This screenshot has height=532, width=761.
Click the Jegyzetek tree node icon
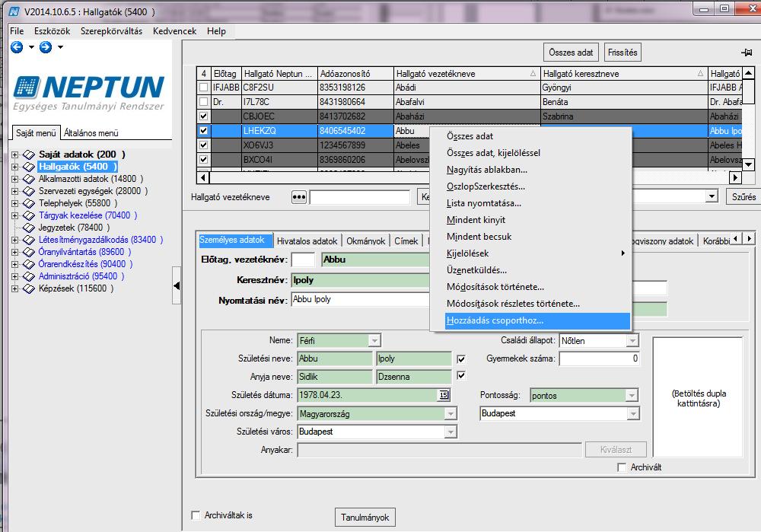tap(29, 228)
